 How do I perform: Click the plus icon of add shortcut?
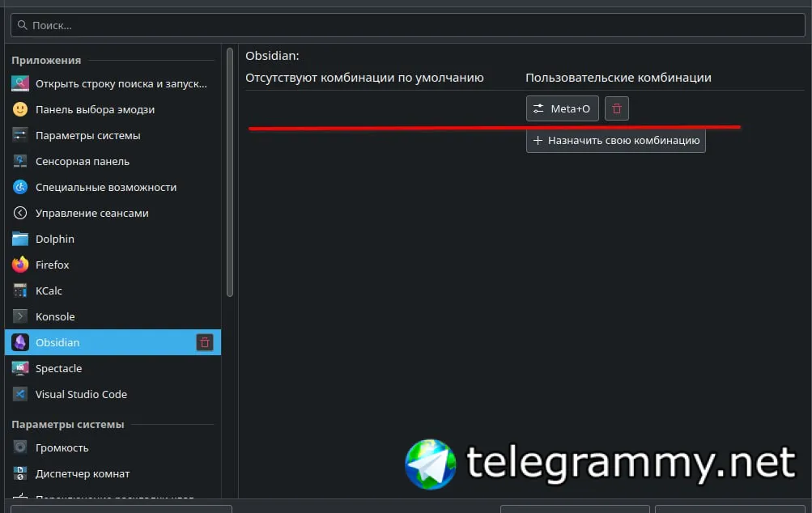pos(538,140)
